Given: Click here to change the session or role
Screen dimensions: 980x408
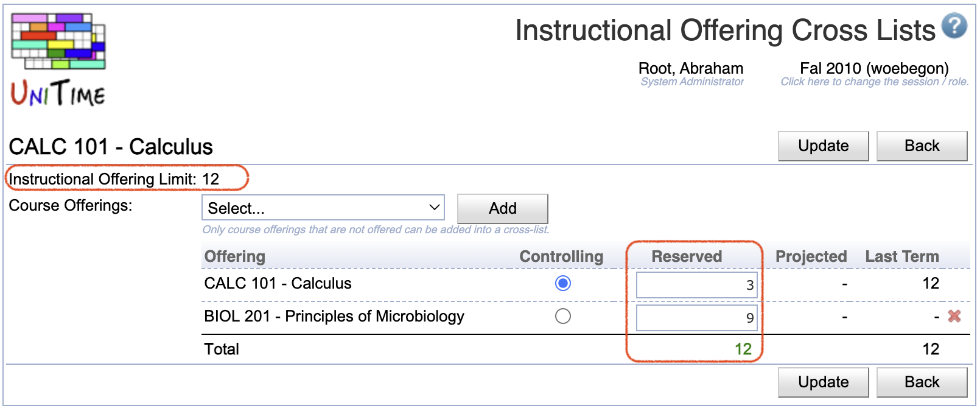Looking at the screenshot, I should coord(874,82).
